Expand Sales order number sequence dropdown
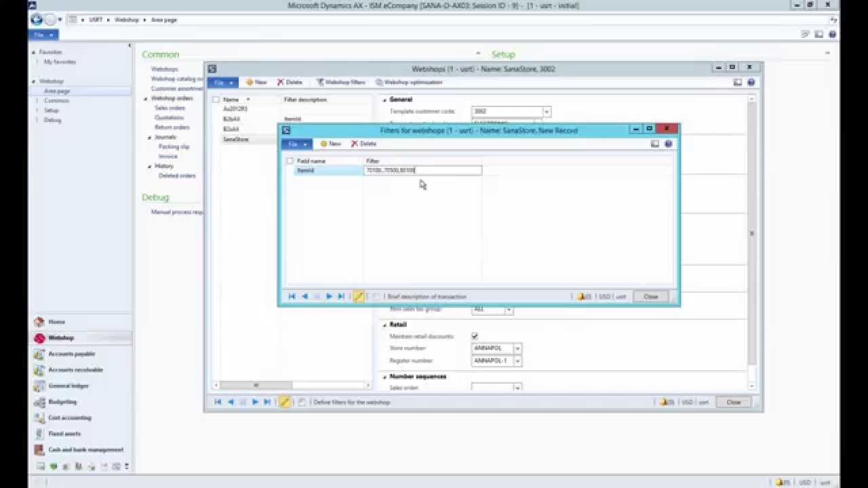Viewport: 868px width, 488px height. click(517, 388)
